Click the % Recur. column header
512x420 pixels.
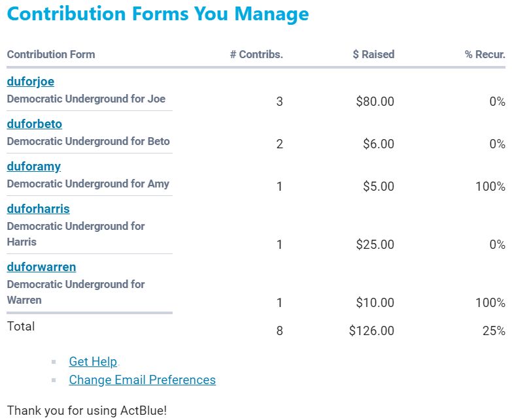[485, 55]
